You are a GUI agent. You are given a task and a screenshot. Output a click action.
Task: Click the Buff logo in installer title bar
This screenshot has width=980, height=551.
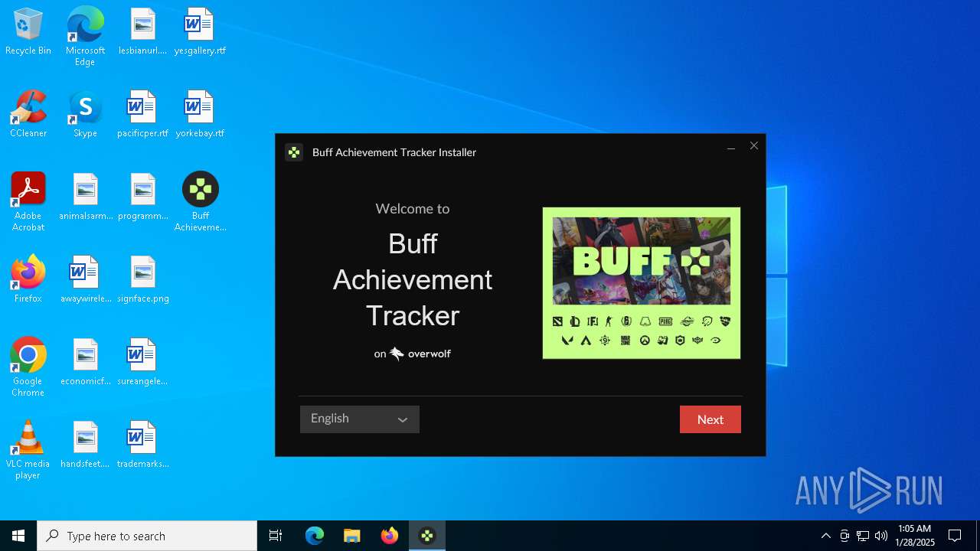[x=294, y=152]
